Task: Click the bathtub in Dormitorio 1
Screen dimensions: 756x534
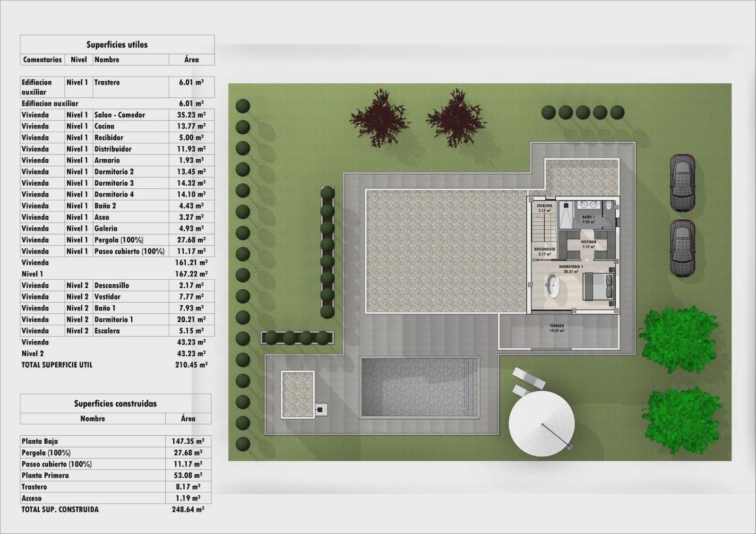Action: point(552,287)
